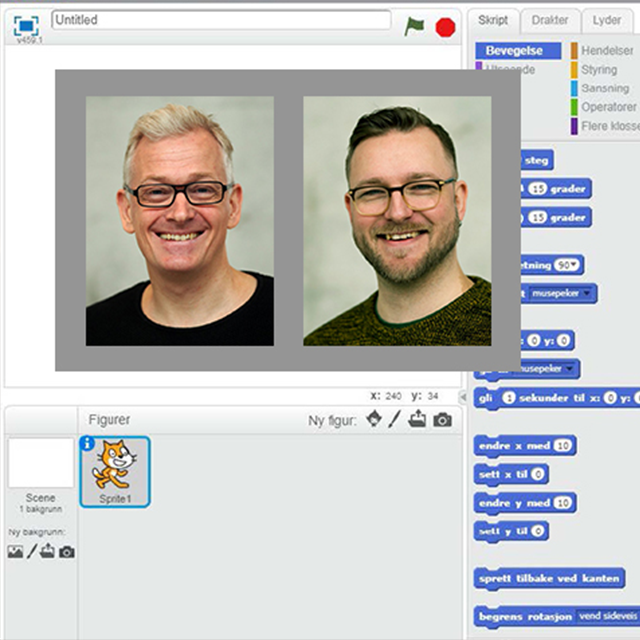Click value 0 in sett y block
Viewport: 640px width, 640px height.
click(538, 531)
